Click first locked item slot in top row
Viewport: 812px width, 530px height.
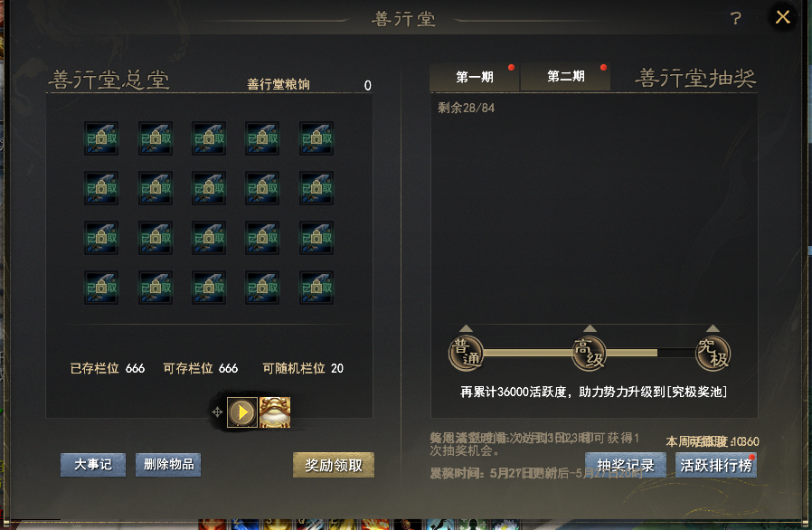pos(101,138)
